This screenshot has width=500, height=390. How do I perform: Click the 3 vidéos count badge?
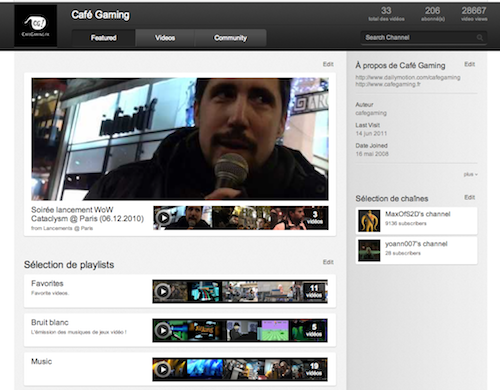point(315,218)
